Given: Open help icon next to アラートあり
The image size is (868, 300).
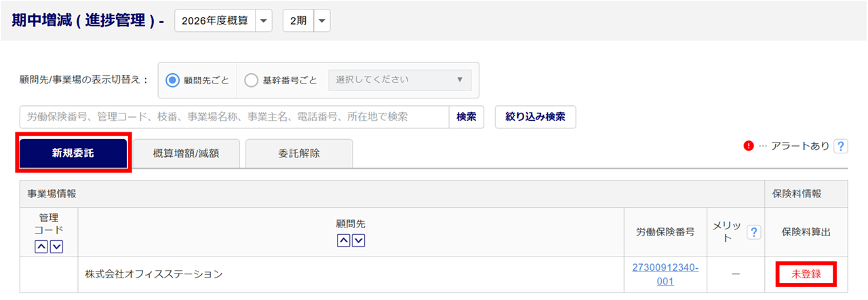Looking at the screenshot, I should tap(841, 146).
